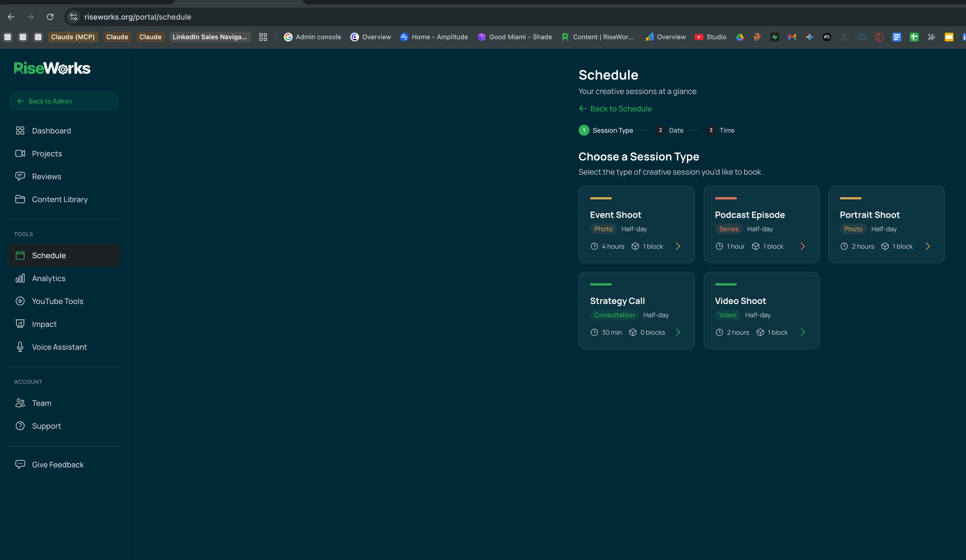966x560 pixels.
Task: Click the Give Feedback chat icon
Action: tap(20, 464)
